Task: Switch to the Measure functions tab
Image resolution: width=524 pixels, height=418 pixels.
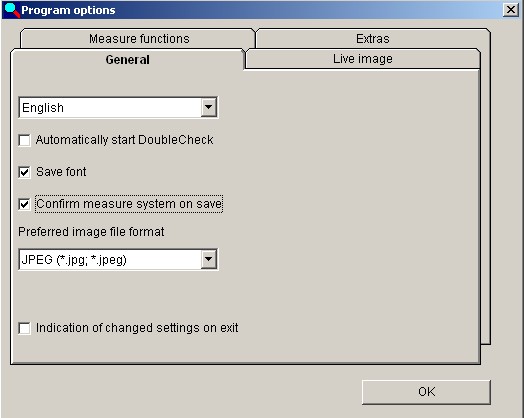Action: coord(138,39)
